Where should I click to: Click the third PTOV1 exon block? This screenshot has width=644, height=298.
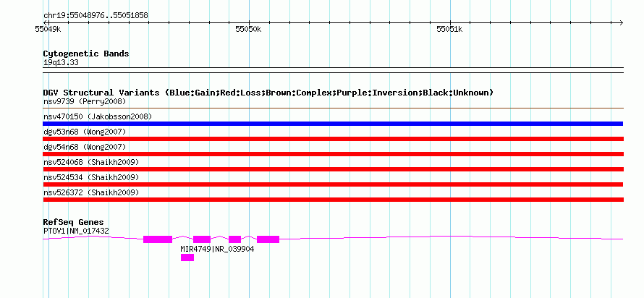click(x=235, y=239)
